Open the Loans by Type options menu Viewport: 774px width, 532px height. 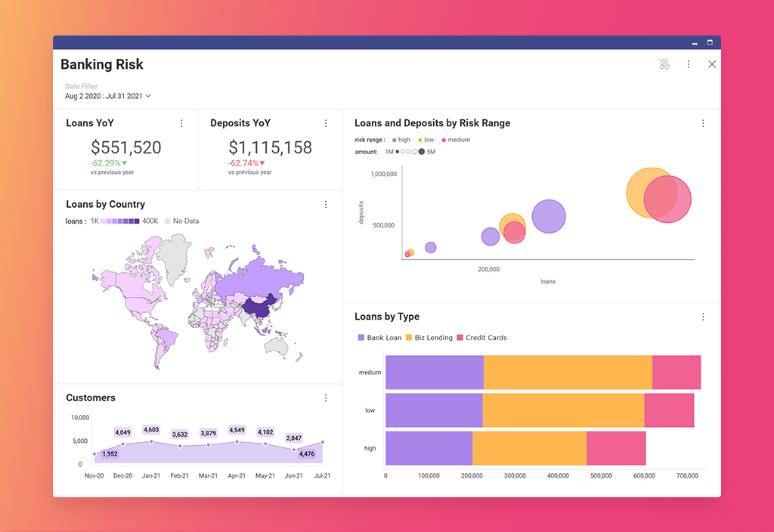[704, 317]
